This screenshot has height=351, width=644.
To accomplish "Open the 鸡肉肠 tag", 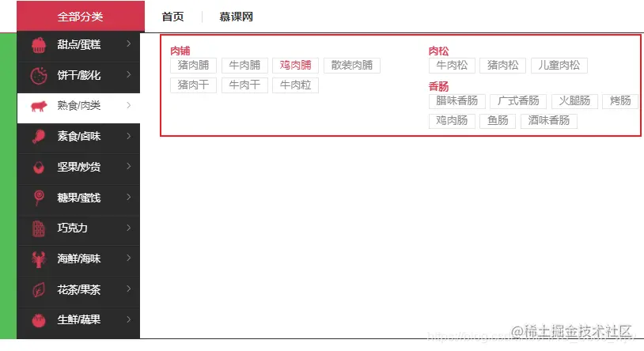I will click(452, 121).
